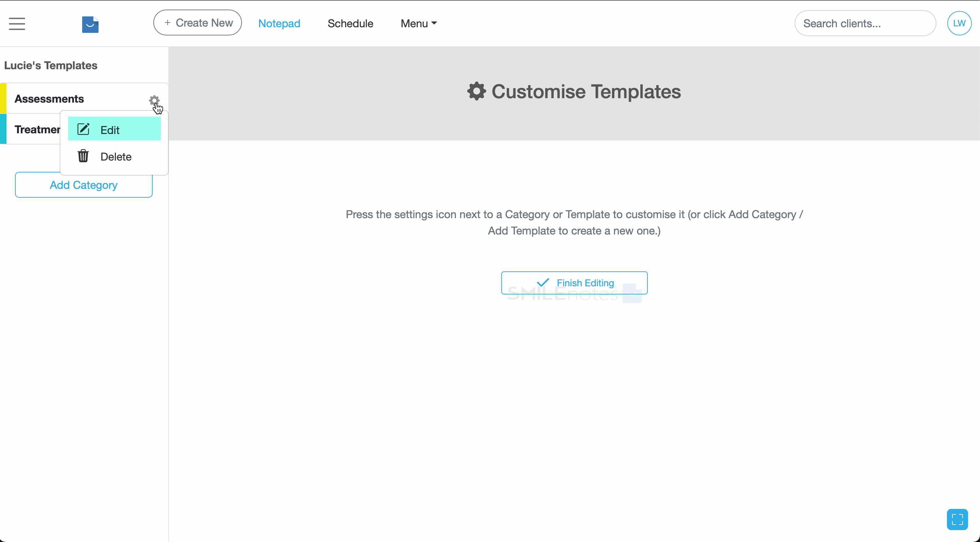
Task: Toggle fullscreen with the blue corner icon
Action: click(957, 519)
